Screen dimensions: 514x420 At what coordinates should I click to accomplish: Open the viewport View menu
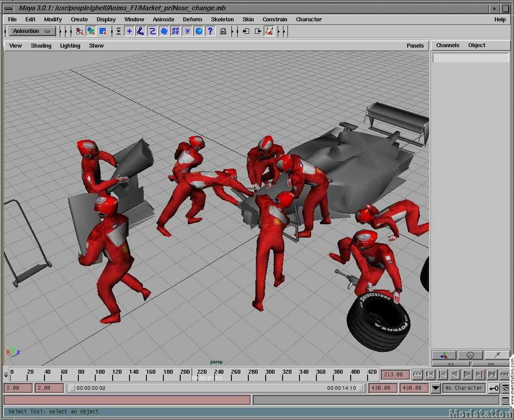point(16,45)
